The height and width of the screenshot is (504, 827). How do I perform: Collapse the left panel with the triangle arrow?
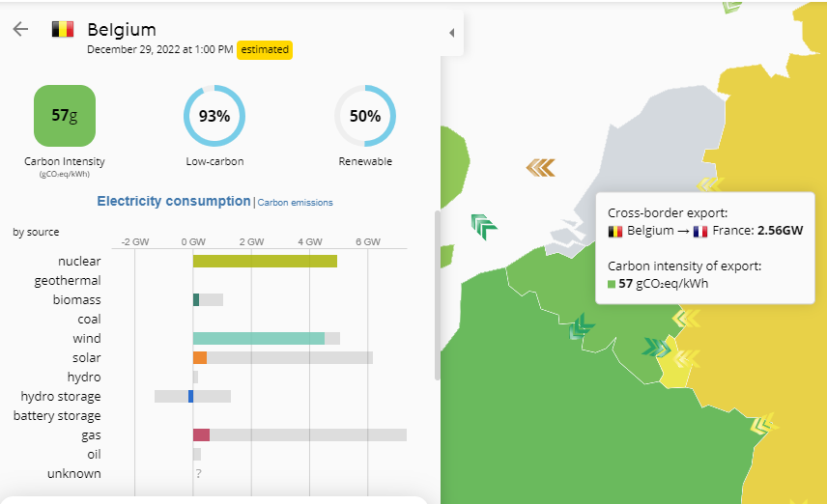coord(452,33)
